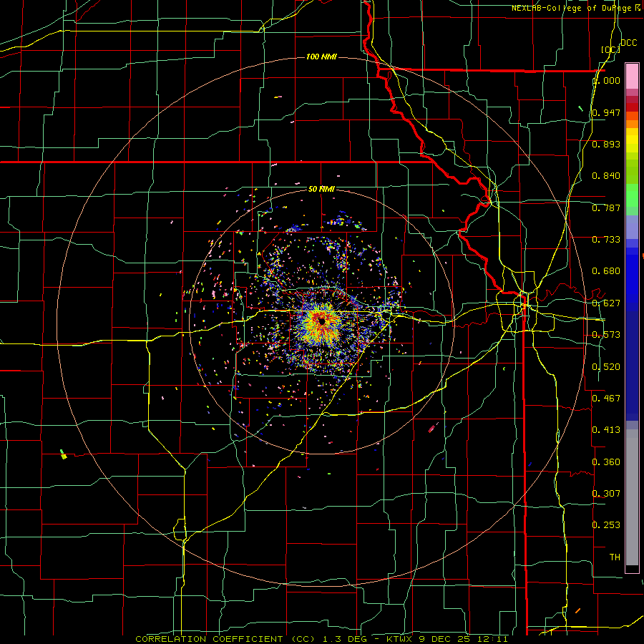644x644 pixels.
Task: Select the 0.627 legend value
Action: pos(606,303)
